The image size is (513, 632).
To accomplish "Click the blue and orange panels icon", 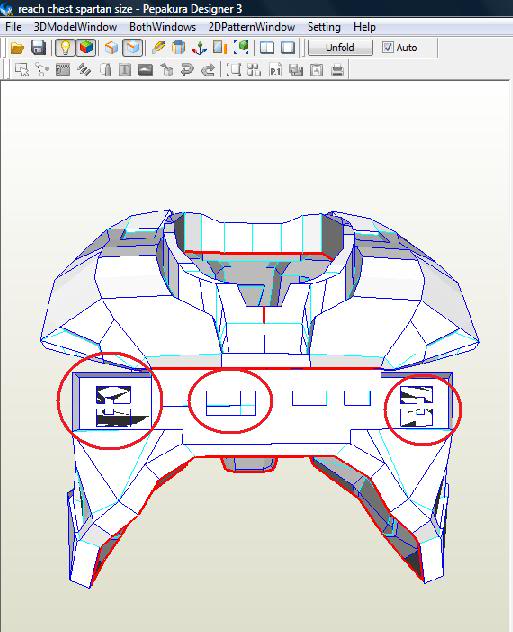I will point(220,48).
